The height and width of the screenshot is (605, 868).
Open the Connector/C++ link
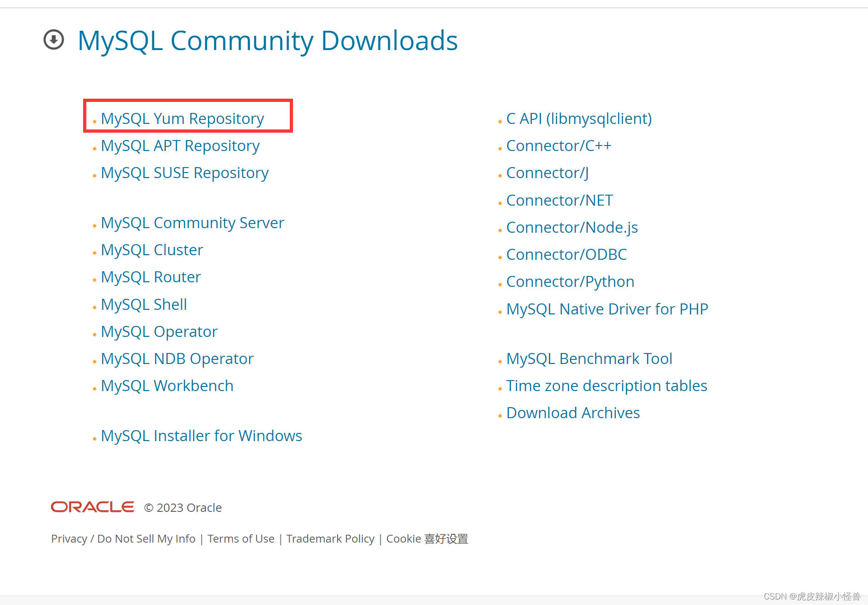point(559,146)
